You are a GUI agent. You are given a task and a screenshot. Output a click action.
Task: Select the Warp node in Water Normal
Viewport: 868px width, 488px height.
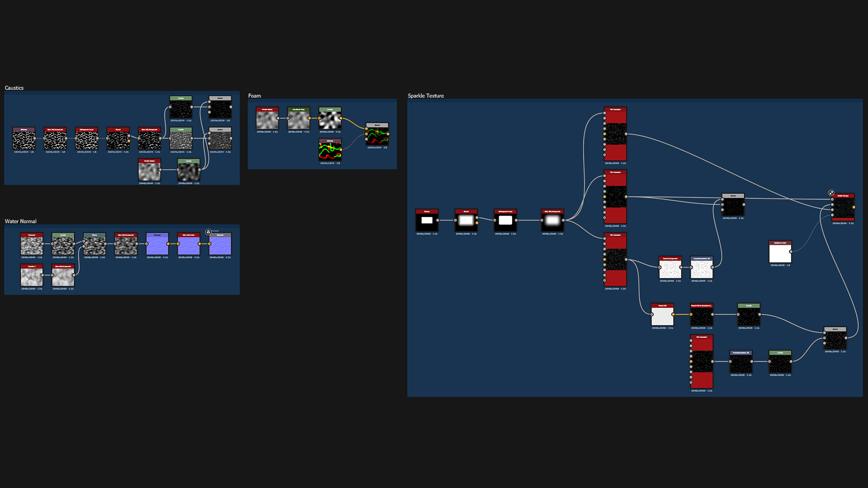(94, 245)
